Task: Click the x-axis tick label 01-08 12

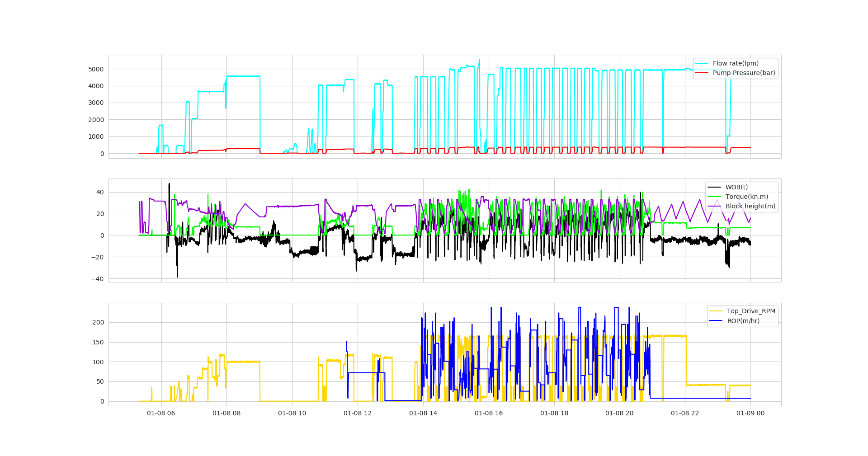Action: click(358, 413)
